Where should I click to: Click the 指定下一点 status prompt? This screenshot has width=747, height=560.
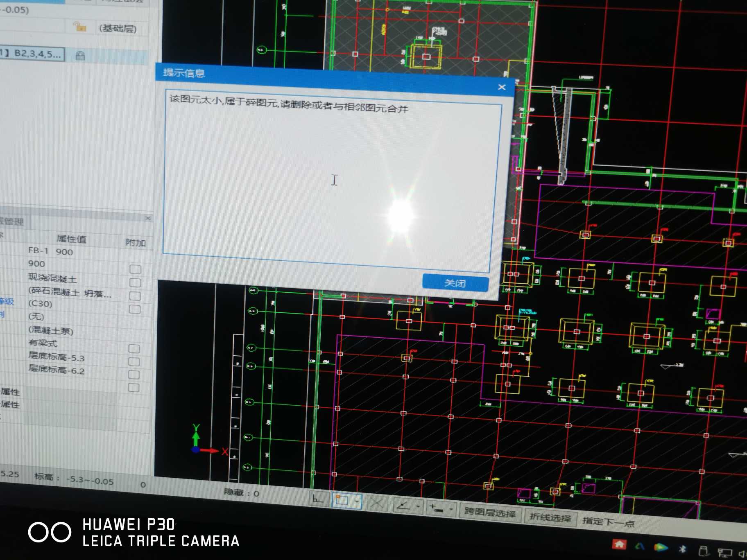608,522
